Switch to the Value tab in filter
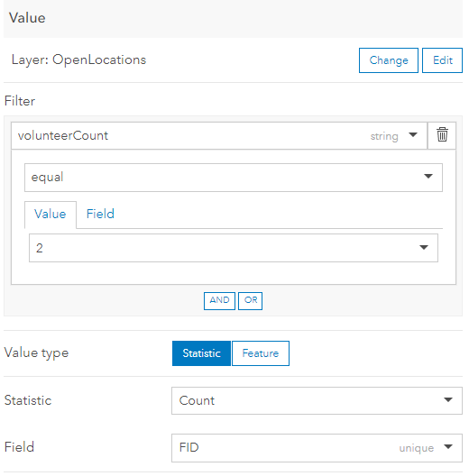The width and height of the screenshot is (469, 476). 51,215
